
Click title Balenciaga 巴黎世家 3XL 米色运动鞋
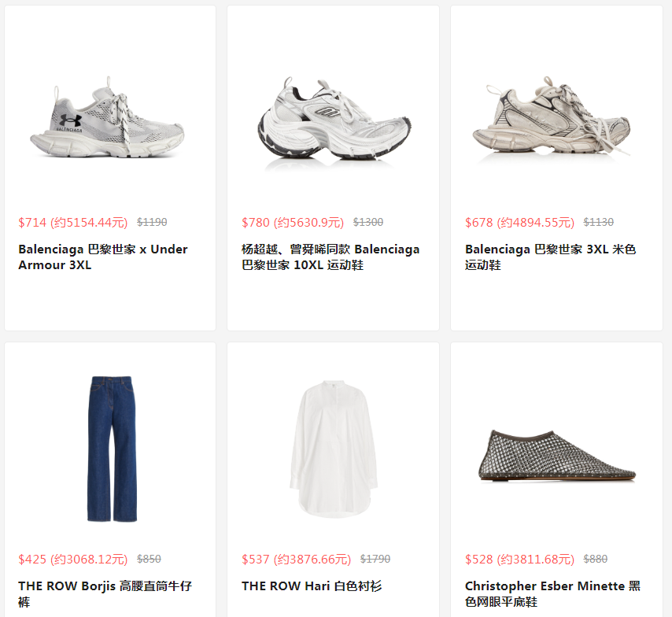(550, 257)
